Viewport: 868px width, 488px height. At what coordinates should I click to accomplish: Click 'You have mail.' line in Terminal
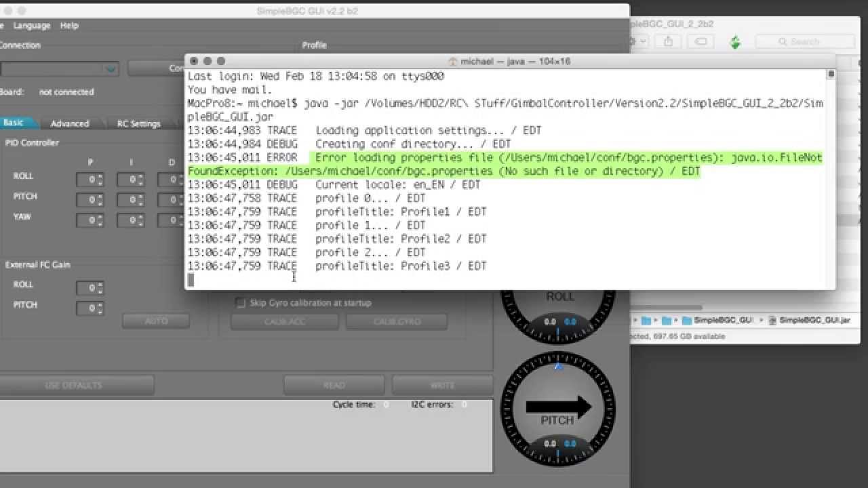230,89
